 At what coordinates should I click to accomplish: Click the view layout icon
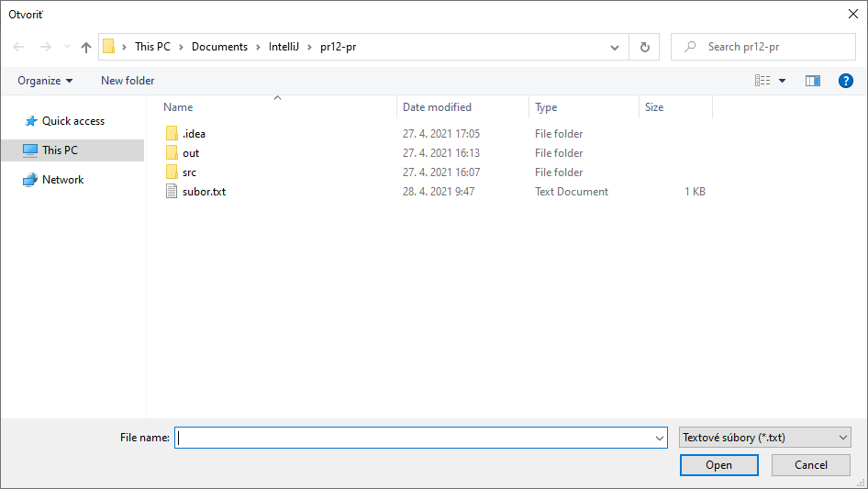pos(762,81)
